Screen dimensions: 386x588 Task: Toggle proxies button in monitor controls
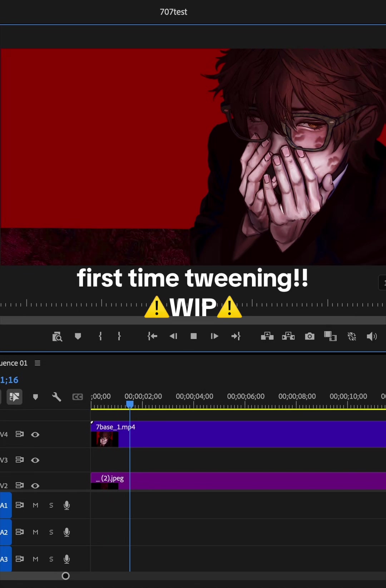(x=352, y=336)
